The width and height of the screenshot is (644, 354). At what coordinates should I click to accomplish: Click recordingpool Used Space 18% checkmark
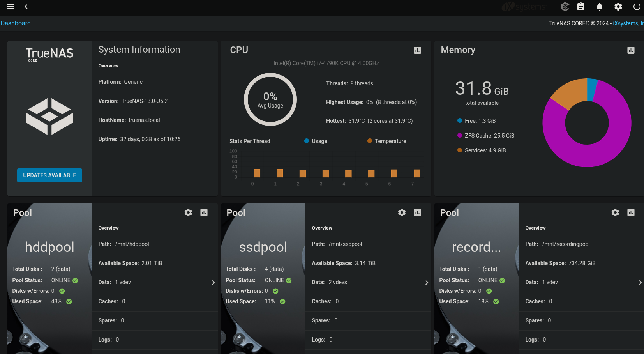tap(496, 302)
